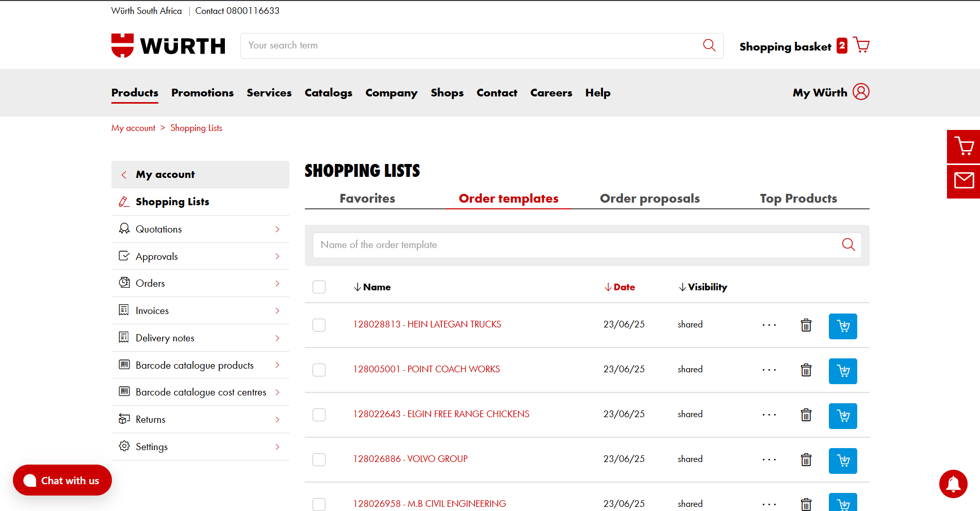Viewport: 980px width, 511px height.
Task: Open the notification bell icon
Action: tap(953, 484)
